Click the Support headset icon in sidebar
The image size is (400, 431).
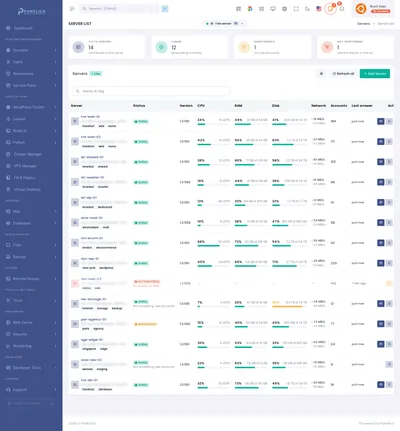[x=8, y=389]
